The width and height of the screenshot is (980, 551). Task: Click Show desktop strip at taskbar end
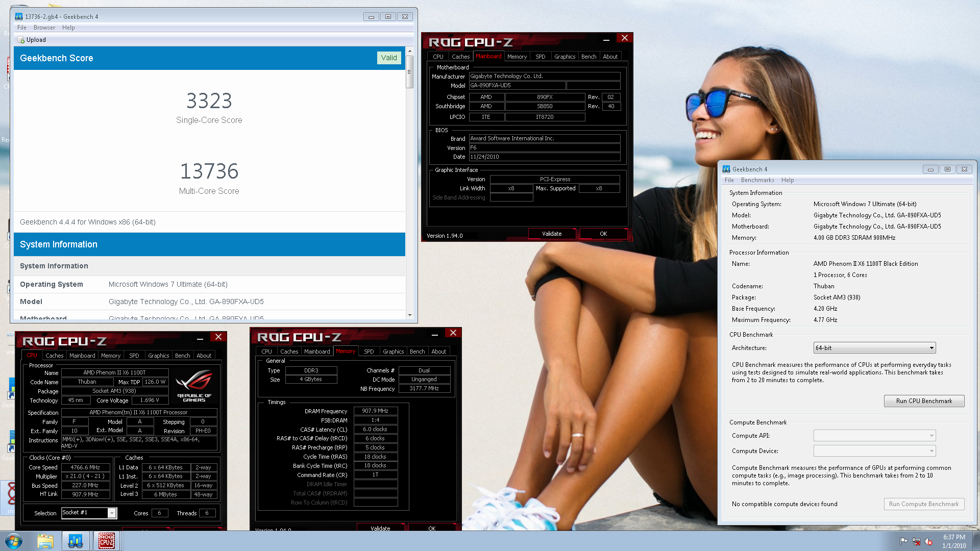coord(976,541)
